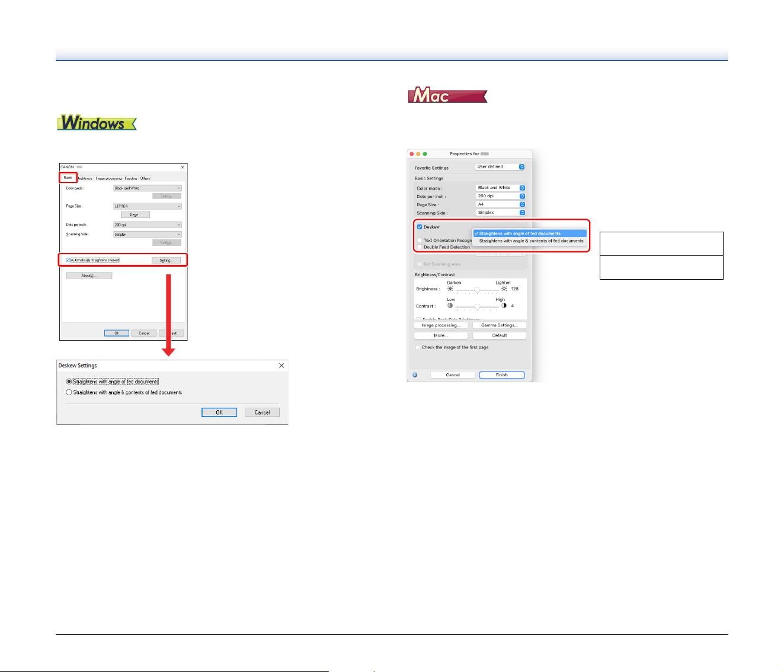This screenshot has height=672, width=784.
Task: Click the About button in CANON window
Action: click(x=89, y=276)
